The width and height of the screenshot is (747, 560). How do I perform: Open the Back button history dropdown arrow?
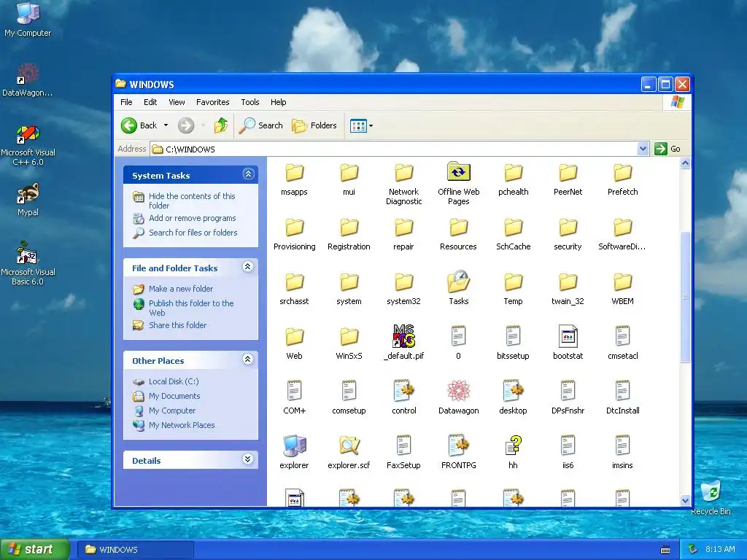pyautogui.click(x=166, y=125)
